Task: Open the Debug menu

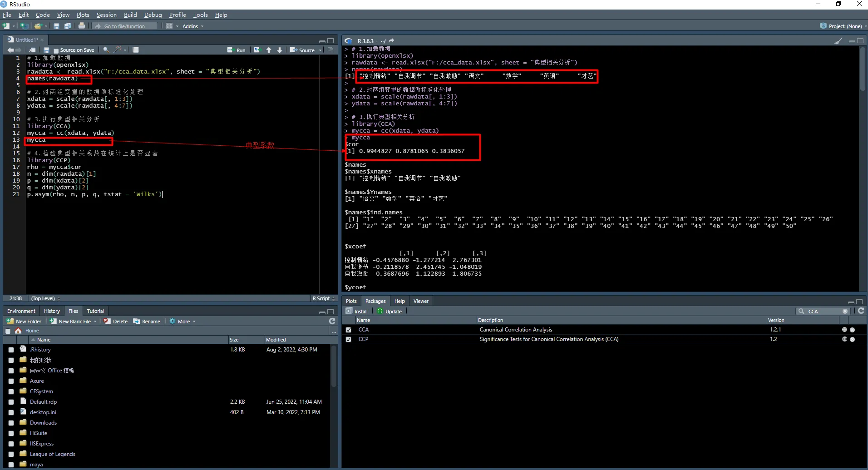Action: click(153, 15)
